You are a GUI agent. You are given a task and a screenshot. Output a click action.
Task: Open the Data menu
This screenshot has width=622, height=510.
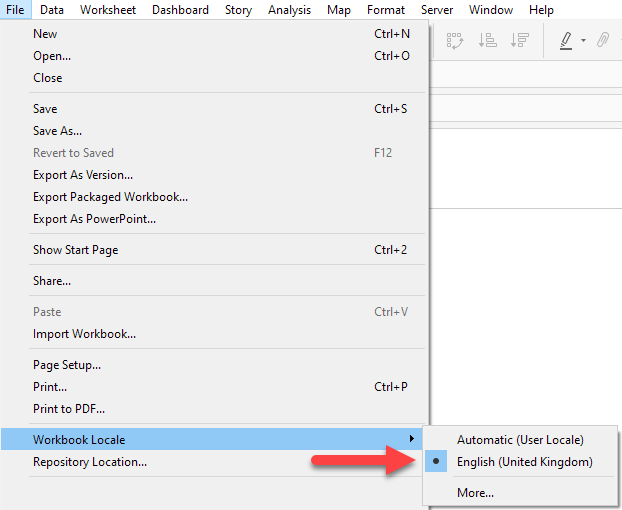click(x=52, y=10)
